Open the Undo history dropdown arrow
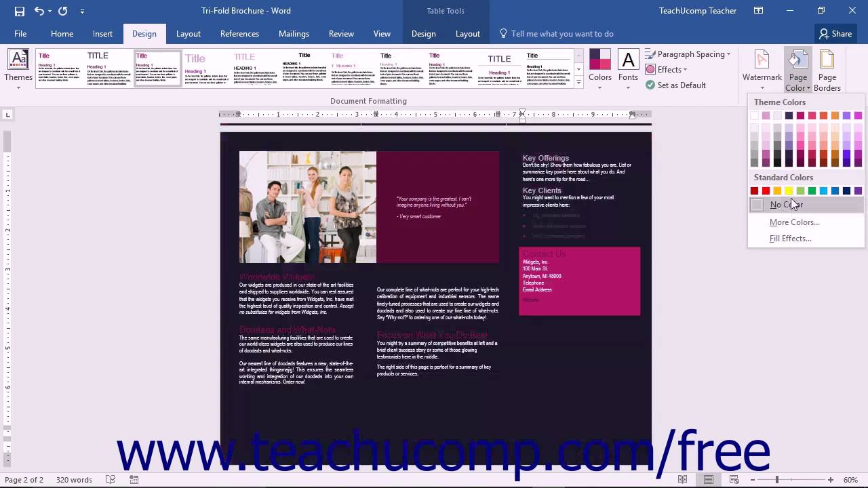868x488 pixels. pos(50,11)
